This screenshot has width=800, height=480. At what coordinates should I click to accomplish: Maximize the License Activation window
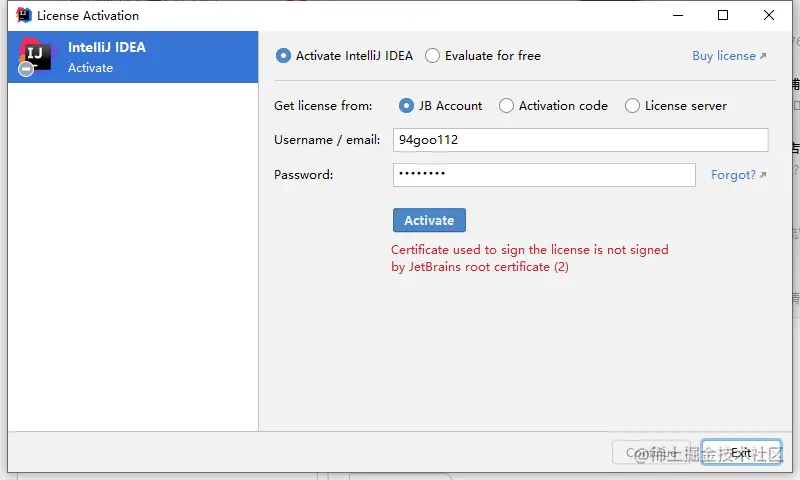coord(723,15)
